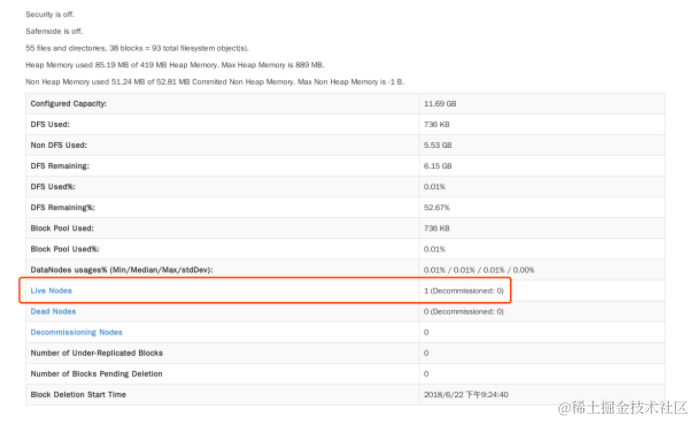Click the 'Block Pool Used:' label

click(62, 228)
